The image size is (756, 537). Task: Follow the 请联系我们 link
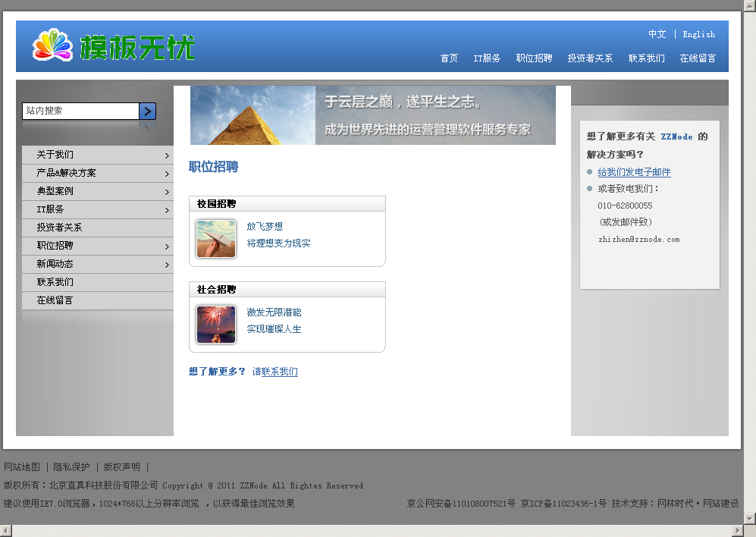(275, 372)
